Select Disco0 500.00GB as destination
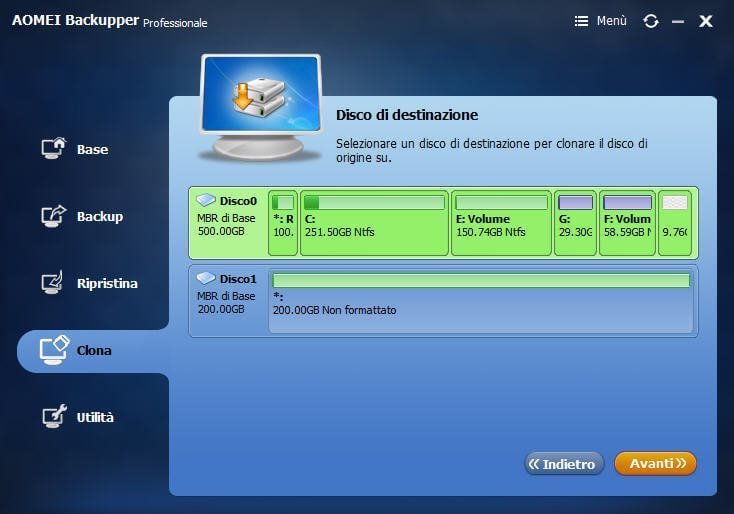 click(443, 223)
